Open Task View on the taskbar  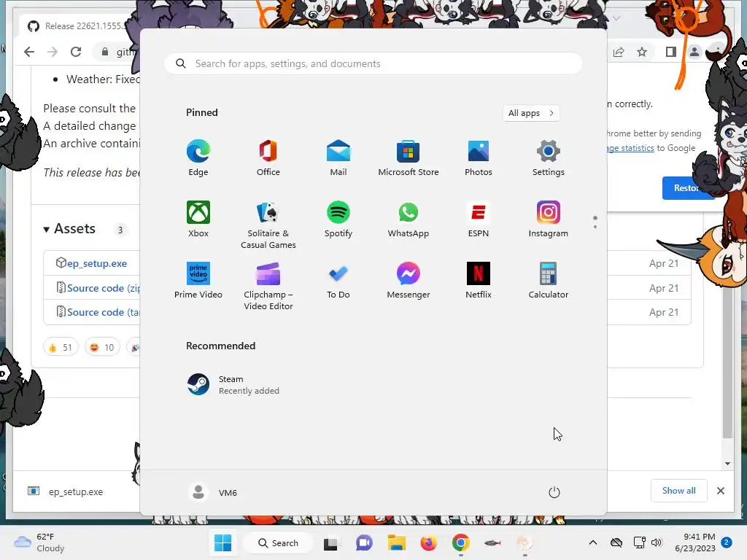[x=330, y=543]
